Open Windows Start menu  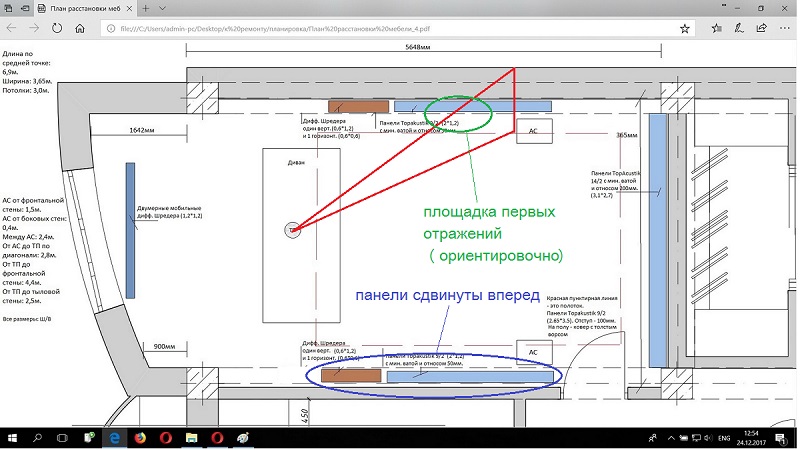click(12, 438)
